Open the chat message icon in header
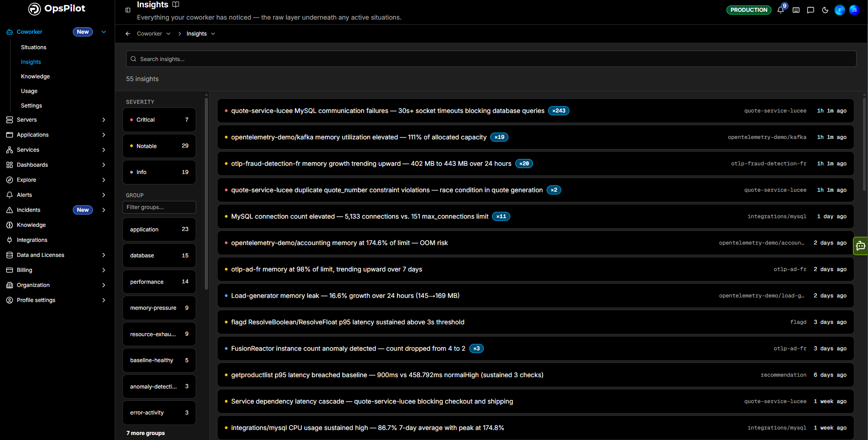This screenshot has width=868, height=440. pos(811,10)
